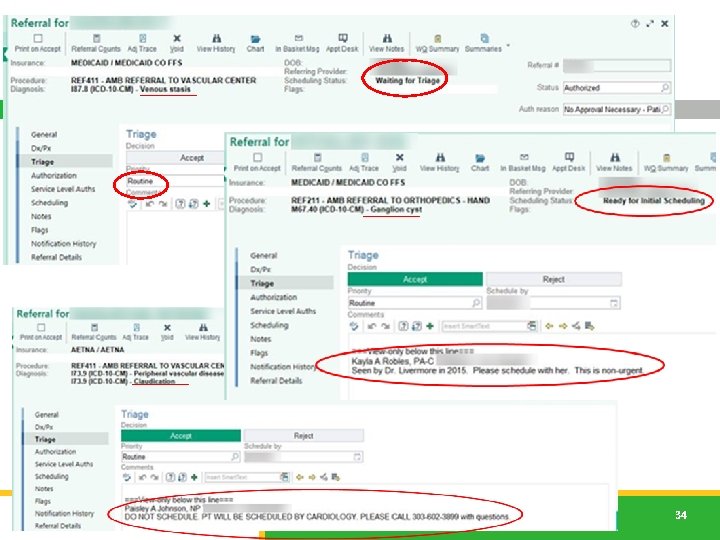
Task: Open Priority Routine lookup in Orthopedics Hand triage
Action: point(476,303)
